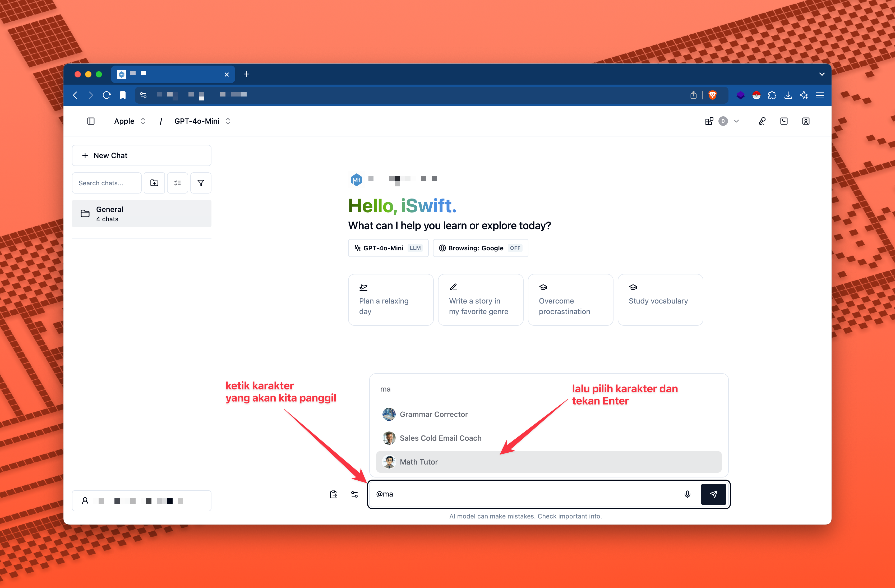Choose the Overcome procrastination card

pyautogui.click(x=570, y=300)
